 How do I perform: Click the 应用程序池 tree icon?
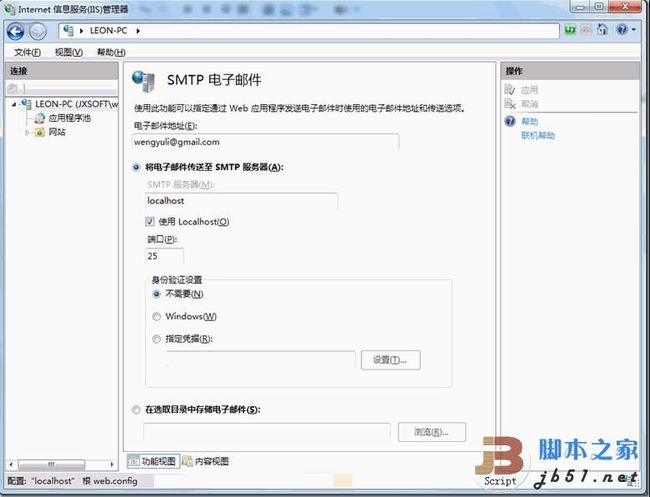[40, 118]
